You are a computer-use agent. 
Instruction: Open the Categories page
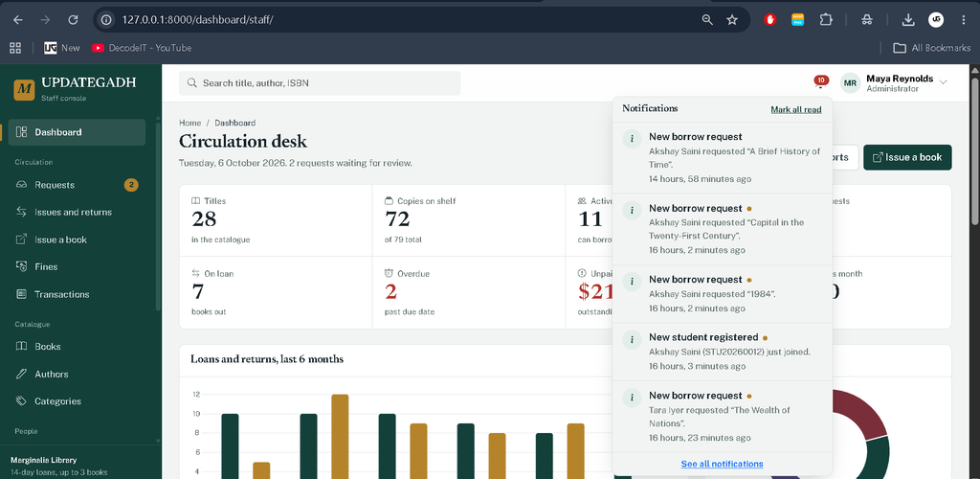[77, 400]
